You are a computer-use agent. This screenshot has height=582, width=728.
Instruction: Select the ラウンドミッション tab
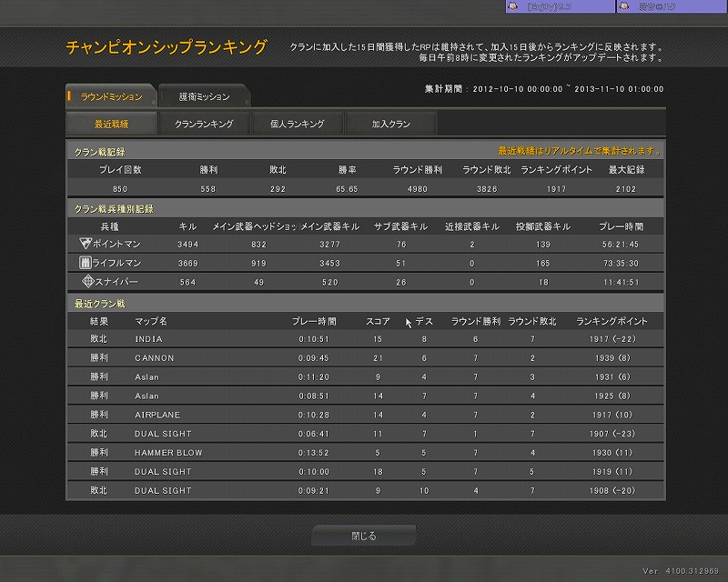pos(112,96)
